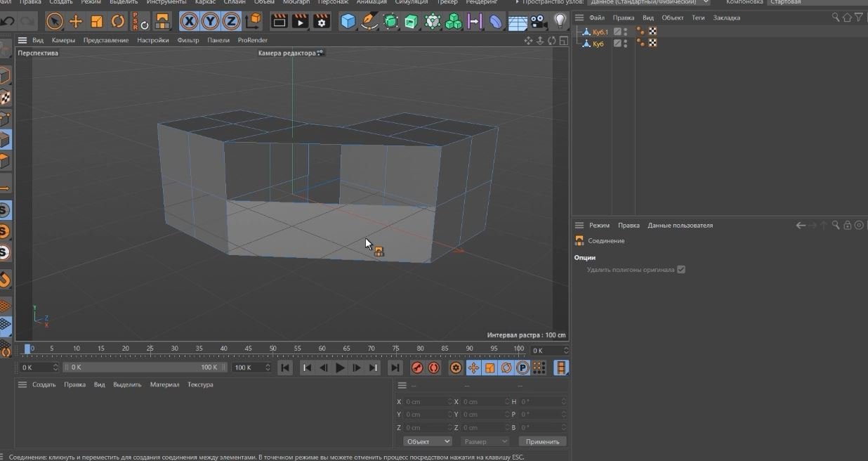
Task: Open 'Данные пользователя' menu
Action: [680, 226]
